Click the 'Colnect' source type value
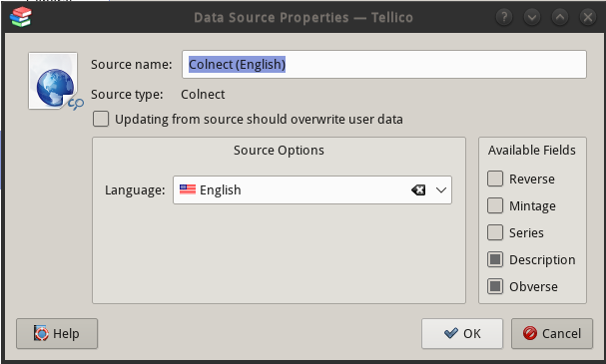606x364 pixels. click(203, 94)
